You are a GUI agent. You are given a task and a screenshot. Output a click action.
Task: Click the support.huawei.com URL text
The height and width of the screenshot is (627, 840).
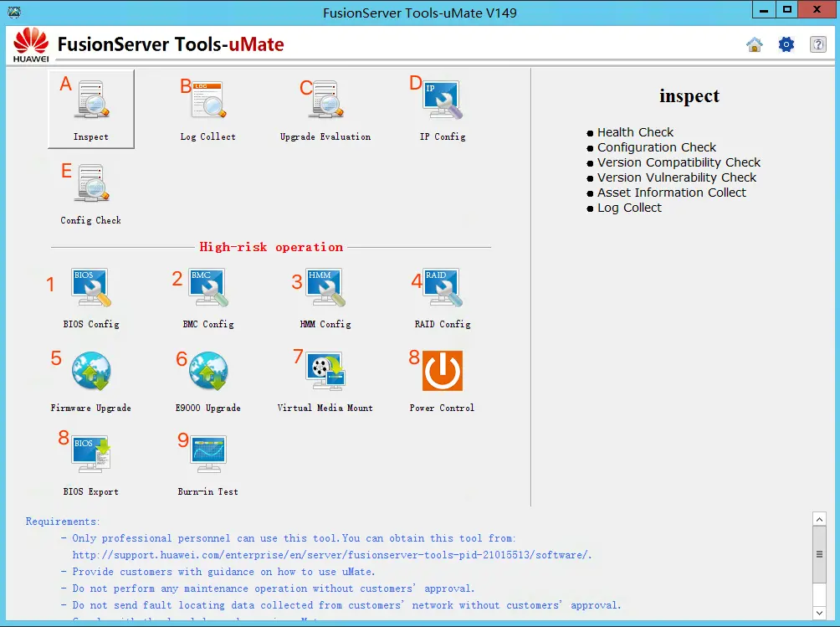click(332, 555)
